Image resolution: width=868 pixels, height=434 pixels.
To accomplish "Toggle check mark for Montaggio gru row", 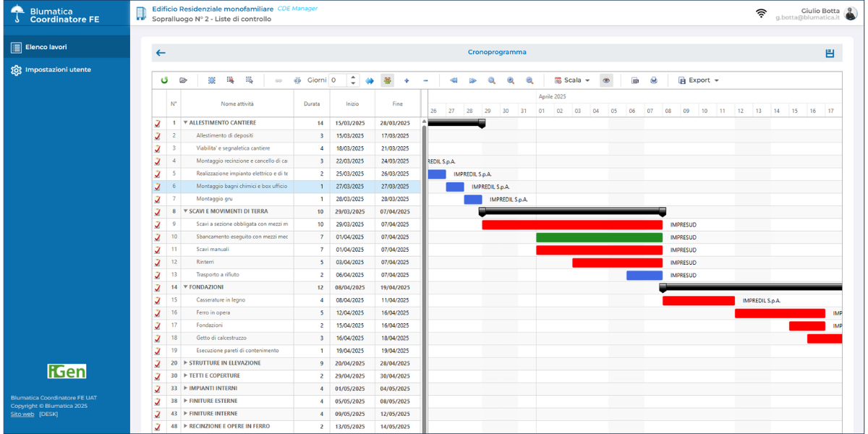I will (x=158, y=199).
